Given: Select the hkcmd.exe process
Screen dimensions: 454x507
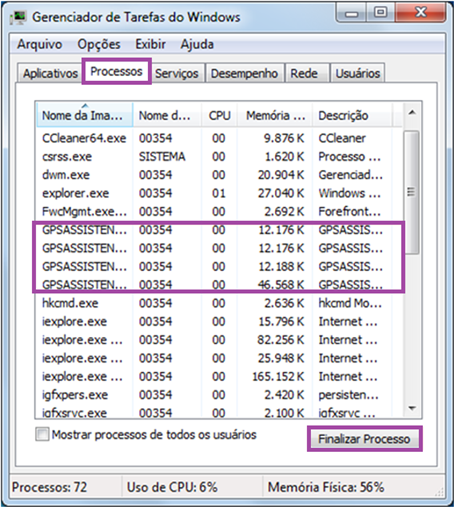Looking at the screenshot, I should [x=219, y=303].
